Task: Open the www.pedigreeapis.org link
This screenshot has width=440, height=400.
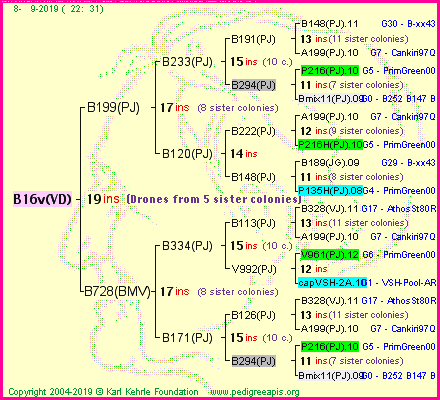Action: click(x=255, y=392)
